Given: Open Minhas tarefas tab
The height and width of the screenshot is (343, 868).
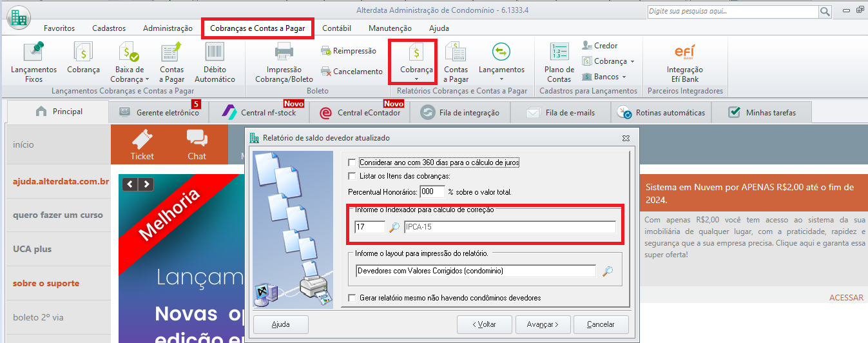Looking at the screenshot, I should 762,112.
